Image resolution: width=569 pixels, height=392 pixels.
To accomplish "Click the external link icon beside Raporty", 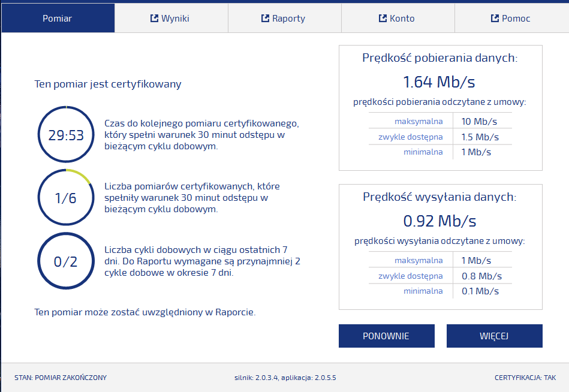I will [266, 19].
